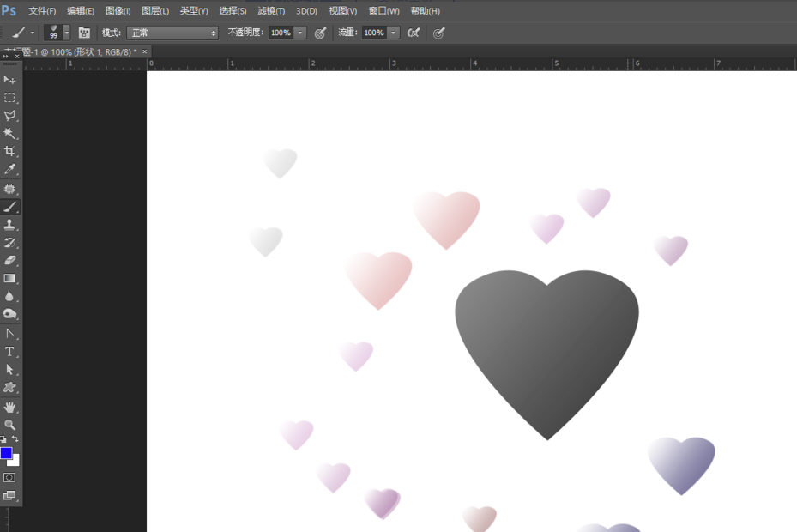This screenshot has width=797, height=532.
Task: Select the Zoom tool
Action: click(9, 425)
